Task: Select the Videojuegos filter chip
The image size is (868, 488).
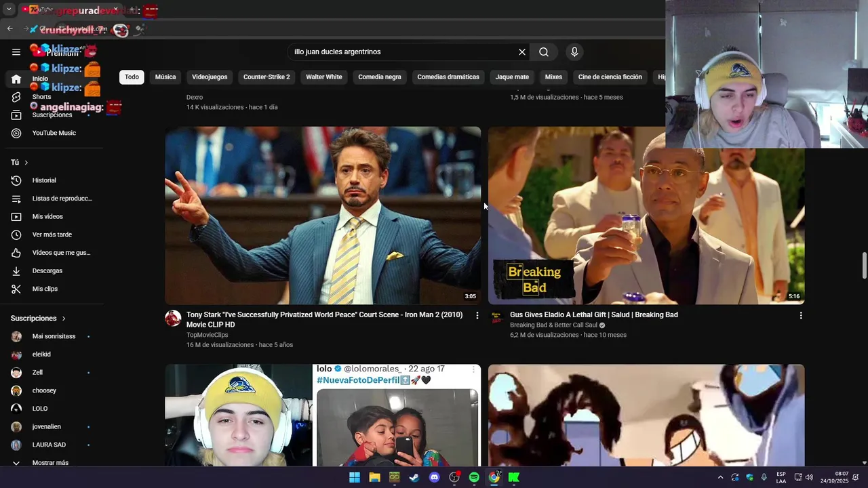Action: (210, 77)
